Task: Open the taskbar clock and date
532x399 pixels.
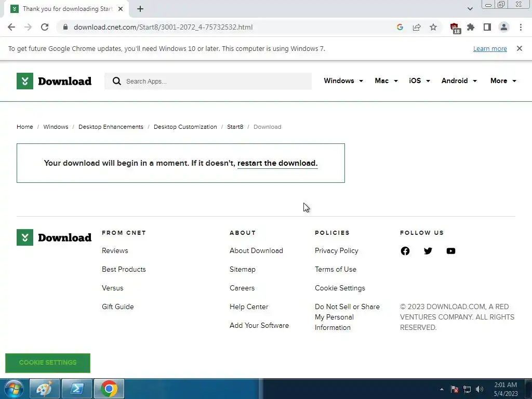Action: 506,389
